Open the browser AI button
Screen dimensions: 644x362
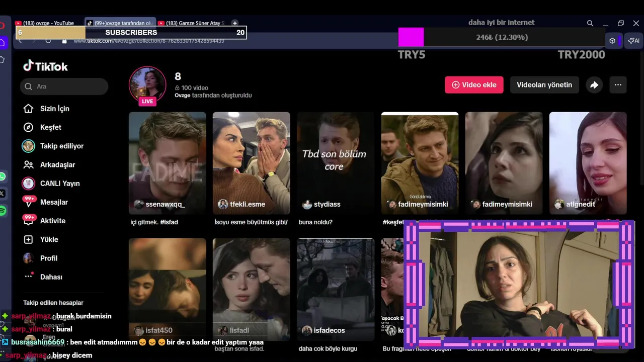click(x=633, y=41)
